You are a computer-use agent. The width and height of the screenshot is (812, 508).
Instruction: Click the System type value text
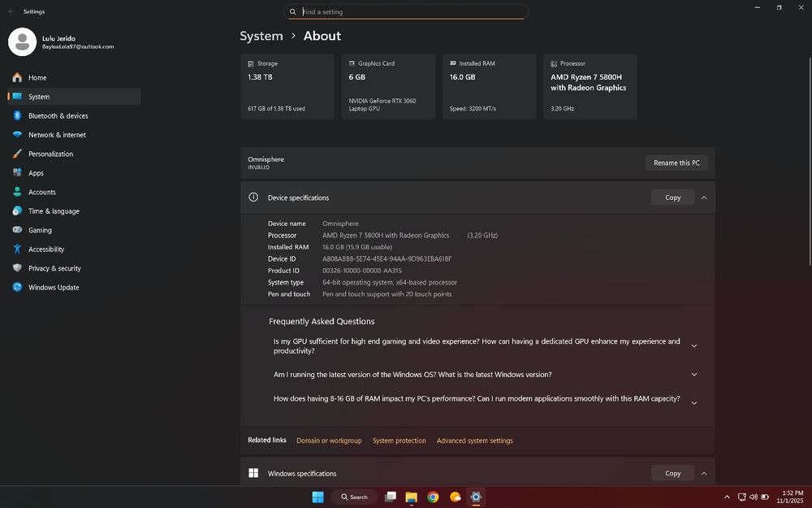click(x=390, y=283)
